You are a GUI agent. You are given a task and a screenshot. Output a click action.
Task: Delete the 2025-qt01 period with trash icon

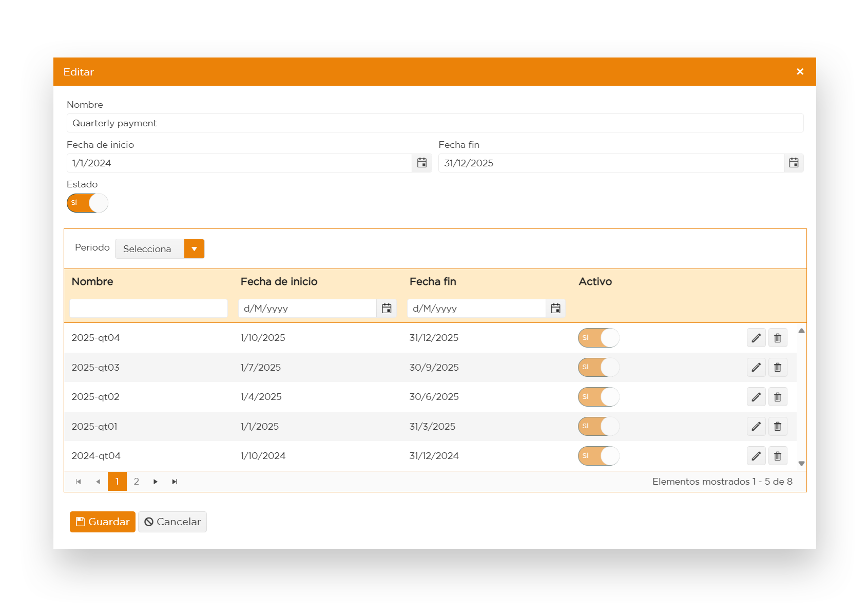pos(778,427)
